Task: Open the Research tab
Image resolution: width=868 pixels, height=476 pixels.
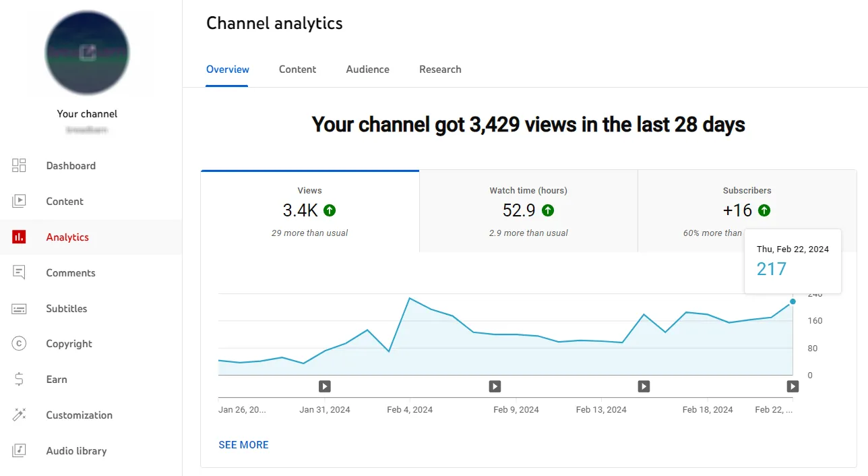Action: (x=440, y=69)
